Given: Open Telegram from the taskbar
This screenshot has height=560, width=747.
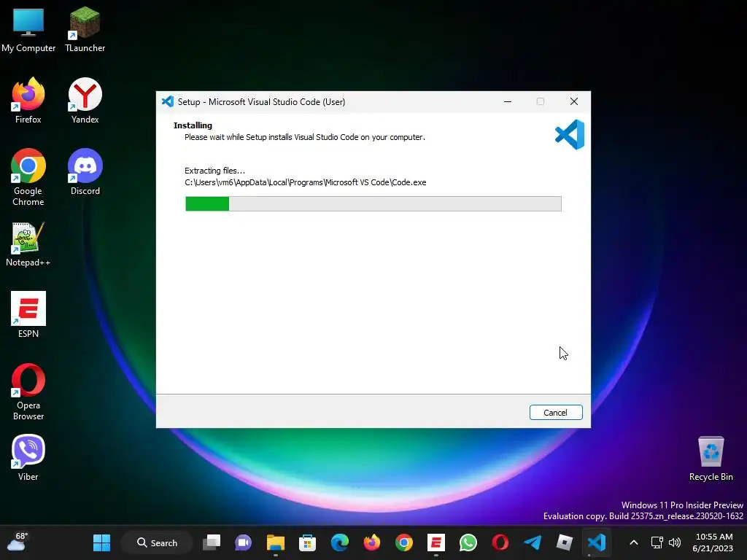Looking at the screenshot, I should point(532,542).
